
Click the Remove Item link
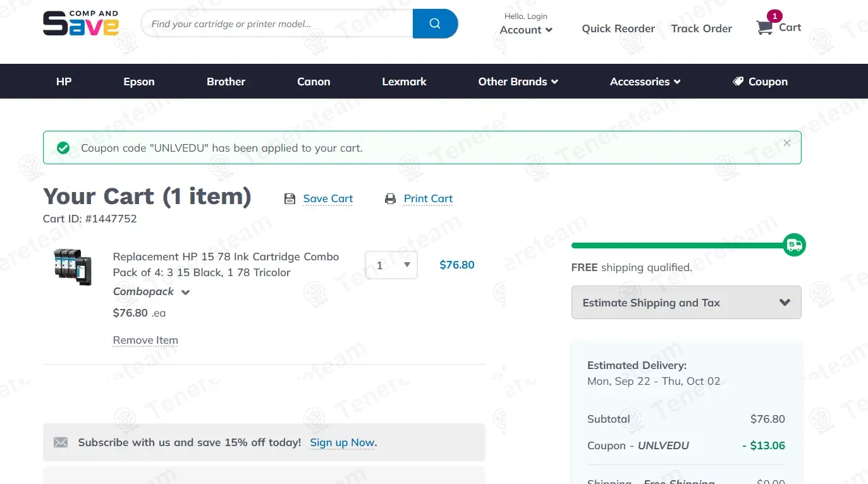[x=145, y=340]
